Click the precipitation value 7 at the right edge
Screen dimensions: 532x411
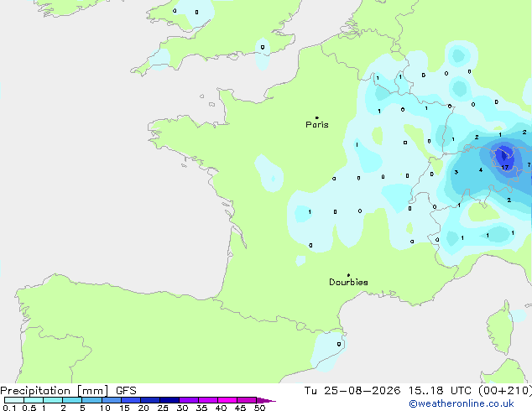point(529,164)
